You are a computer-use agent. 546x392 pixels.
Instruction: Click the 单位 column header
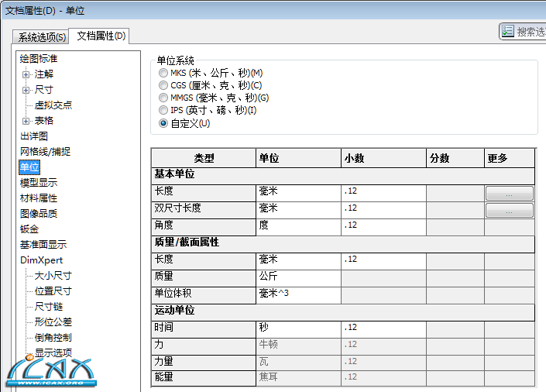click(x=298, y=158)
